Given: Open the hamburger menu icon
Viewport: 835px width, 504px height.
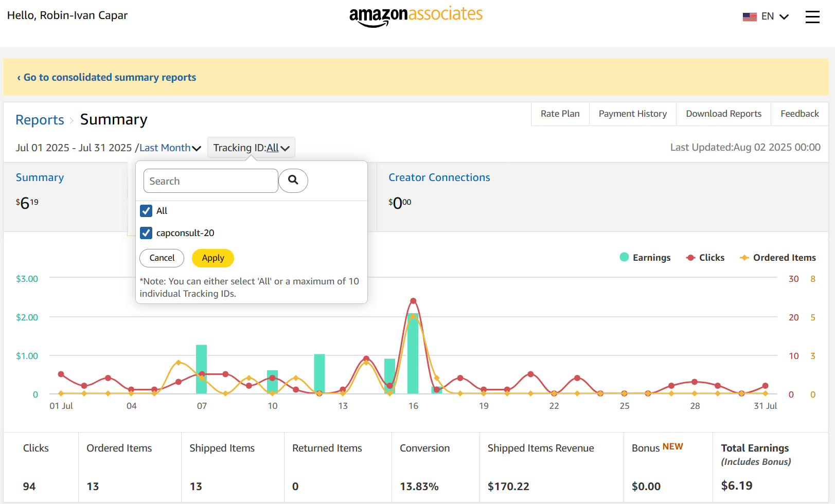Looking at the screenshot, I should click(x=812, y=17).
